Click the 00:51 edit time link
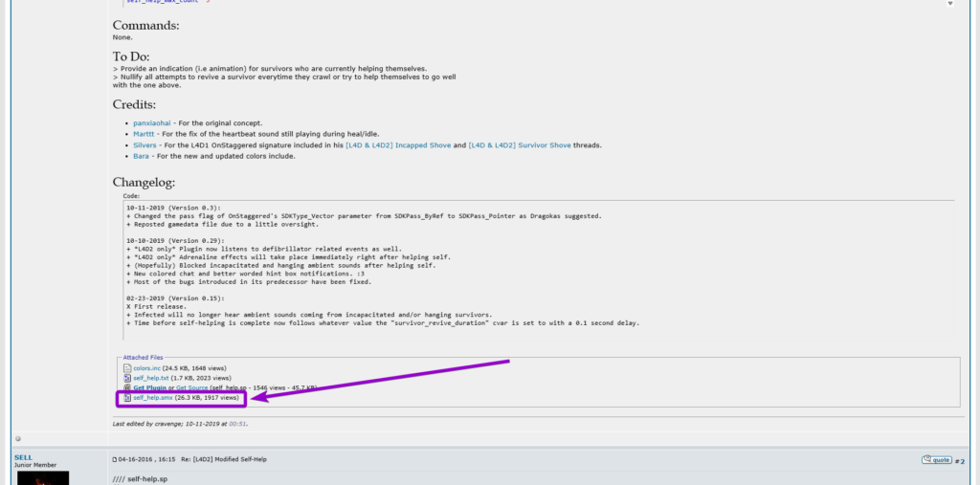 [237, 424]
